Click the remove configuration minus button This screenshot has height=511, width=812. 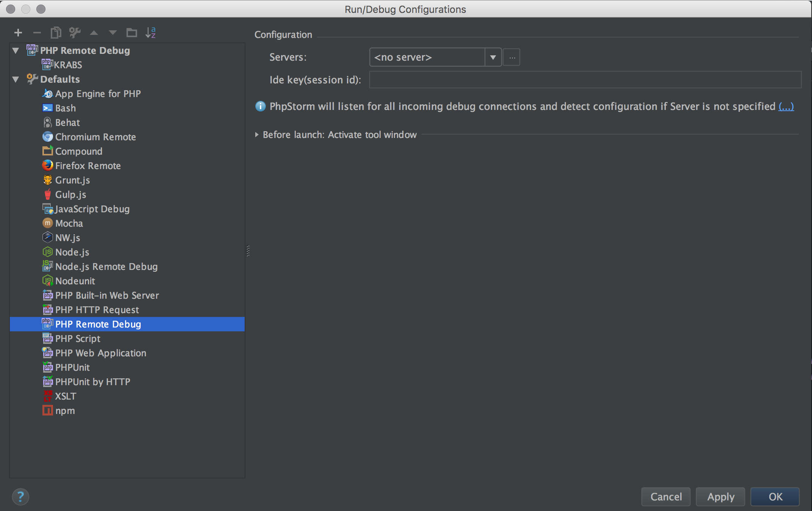(x=37, y=32)
